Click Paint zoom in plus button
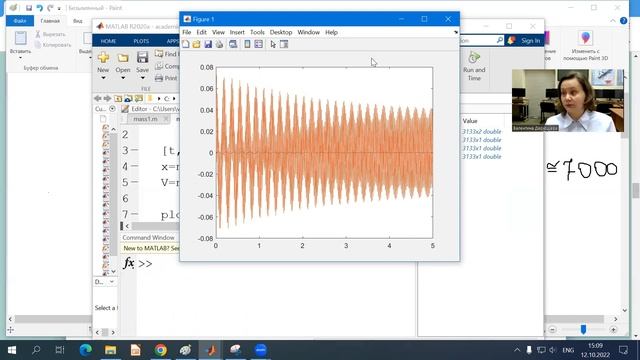Image resolution: width=640 pixels, height=360 pixels. [x=613, y=329]
